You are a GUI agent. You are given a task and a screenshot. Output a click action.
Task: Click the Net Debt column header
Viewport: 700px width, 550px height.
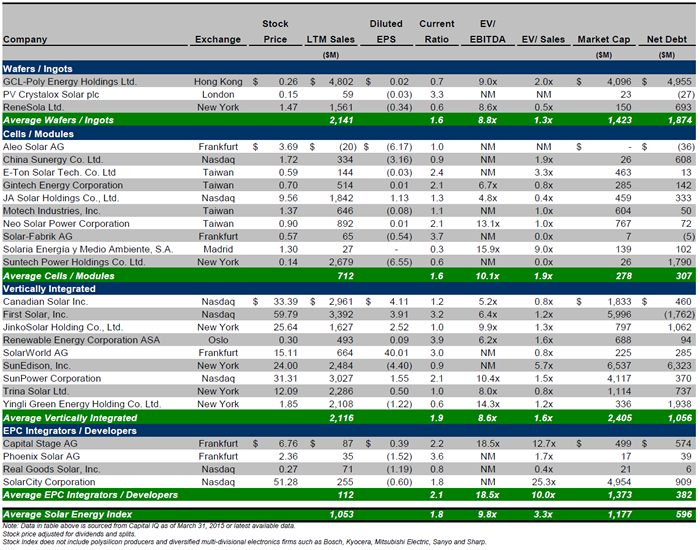pyautogui.click(x=667, y=39)
